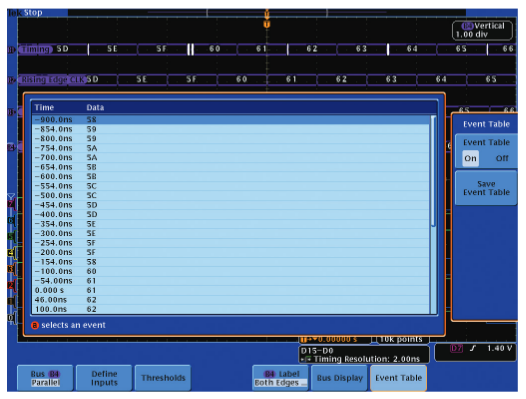The image size is (526, 399).
Task: Select digital channel 6 indicator
Action: click(x=11, y=220)
